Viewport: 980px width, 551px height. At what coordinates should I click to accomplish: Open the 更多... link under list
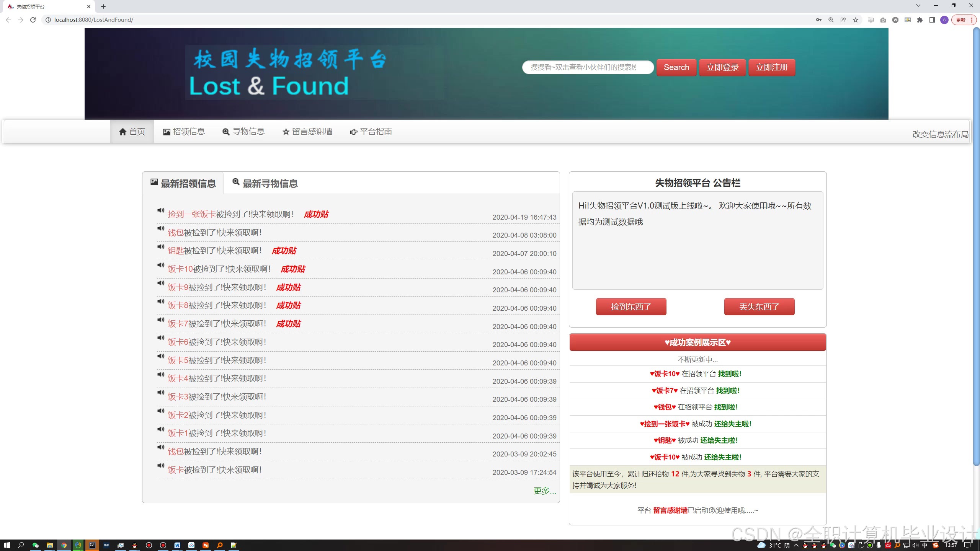click(x=544, y=491)
